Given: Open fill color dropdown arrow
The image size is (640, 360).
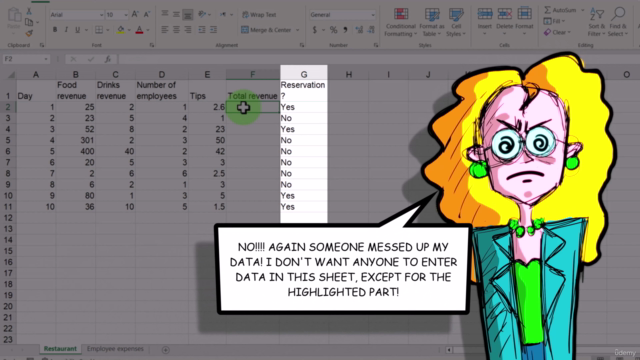Looking at the screenshot, I should coord(129,30).
